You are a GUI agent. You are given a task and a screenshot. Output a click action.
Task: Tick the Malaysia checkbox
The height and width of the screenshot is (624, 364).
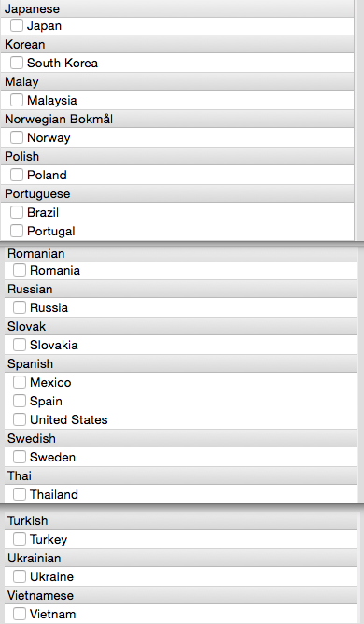(x=17, y=100)
